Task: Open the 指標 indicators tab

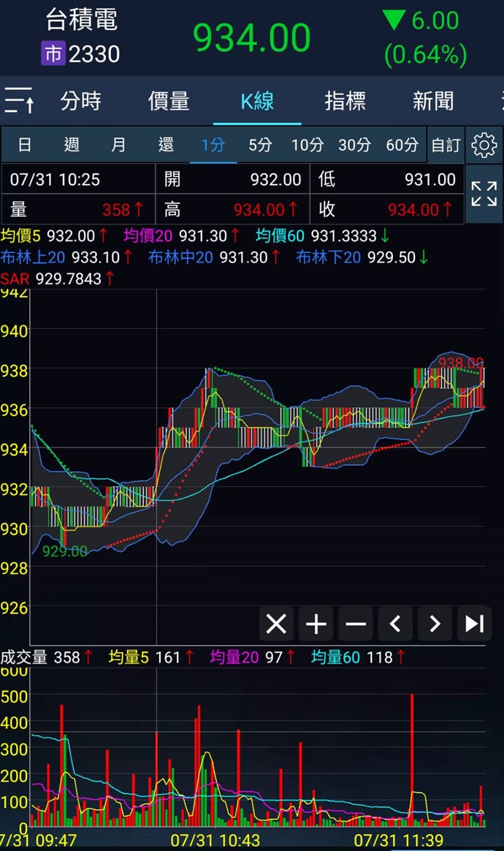Action: (x=345, y=101)
